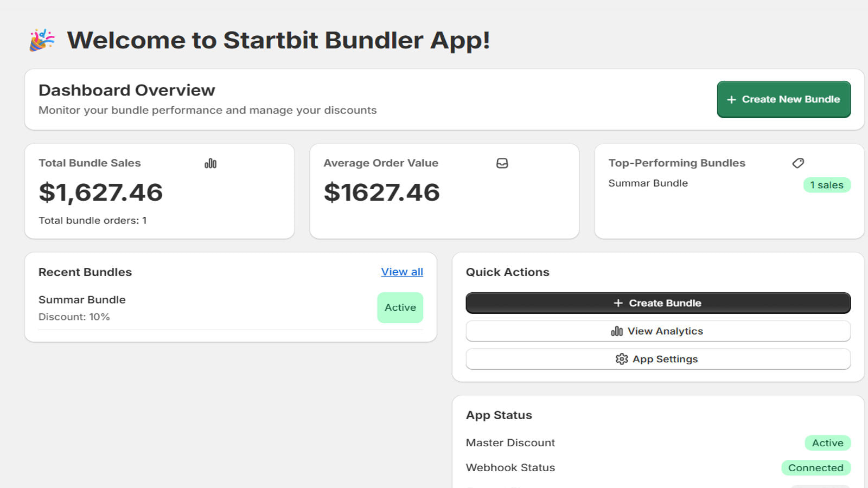Click the $1,627.46 Total Bundle Sales figure

click(101, 192)
